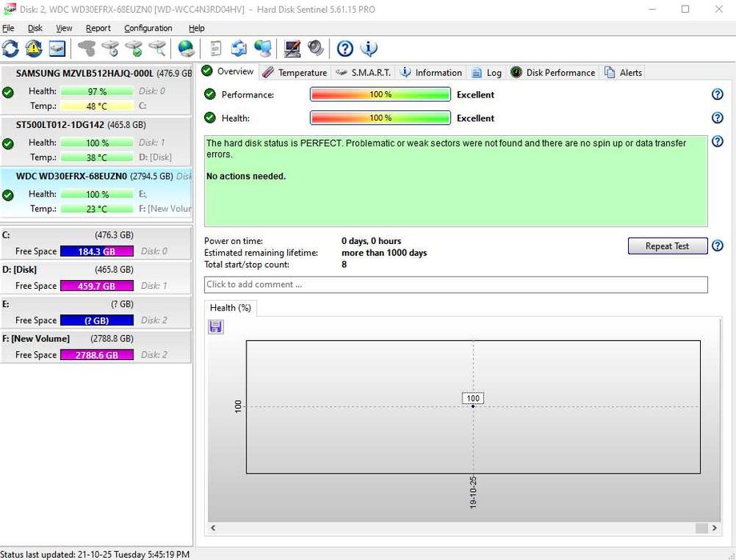Click the floppy save icon above health graph
The height and width of the screenshot is (560, 736).
[216, 326]
